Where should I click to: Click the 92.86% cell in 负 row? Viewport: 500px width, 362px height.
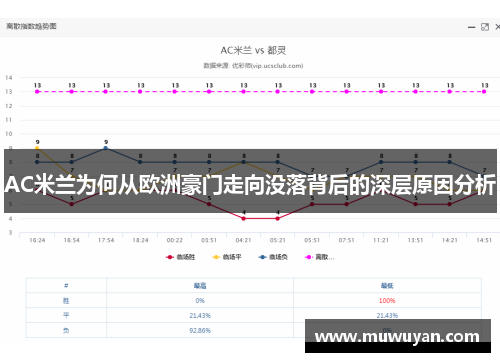tap(200, 330)
